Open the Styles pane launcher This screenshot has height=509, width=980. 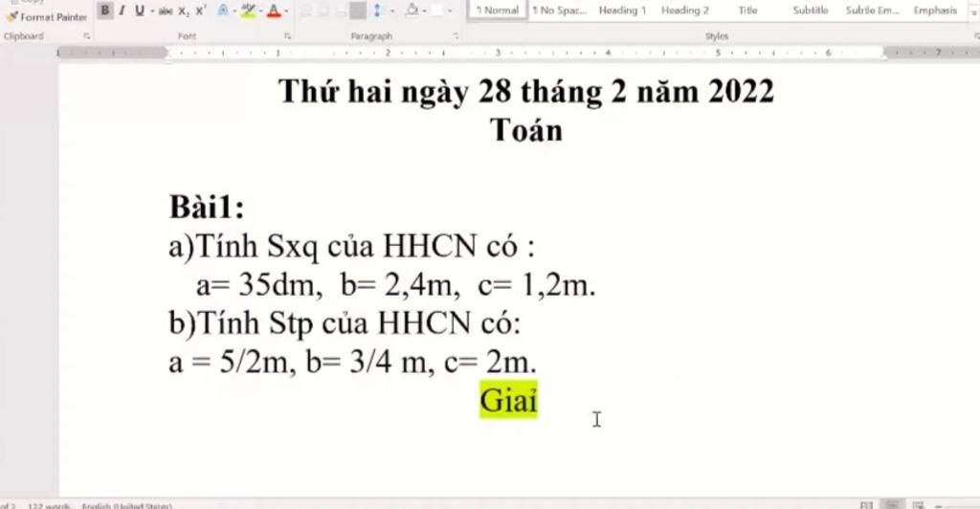[976, 36]
